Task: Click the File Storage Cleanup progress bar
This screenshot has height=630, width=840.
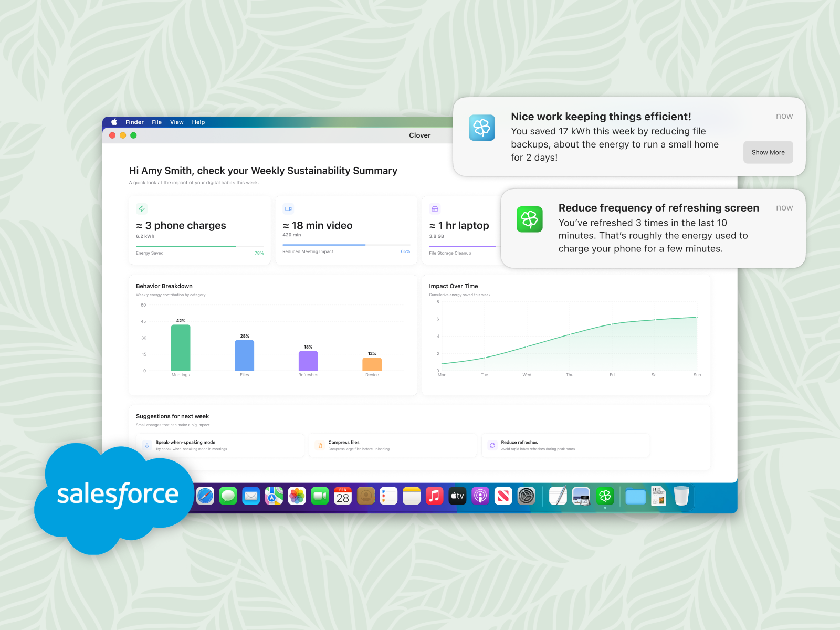Action: click(x=465, y=246)
